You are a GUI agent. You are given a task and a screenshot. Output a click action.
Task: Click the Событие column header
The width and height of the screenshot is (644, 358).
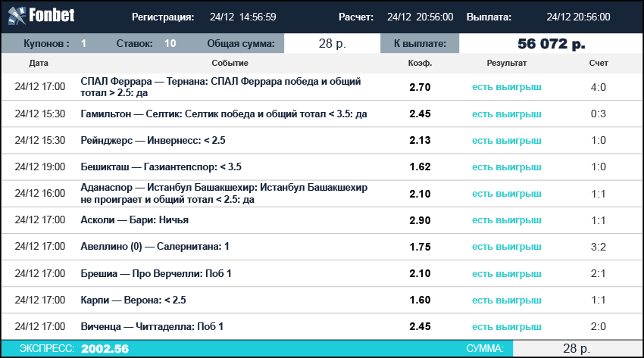pyautogui.click(x=230, y=63)
